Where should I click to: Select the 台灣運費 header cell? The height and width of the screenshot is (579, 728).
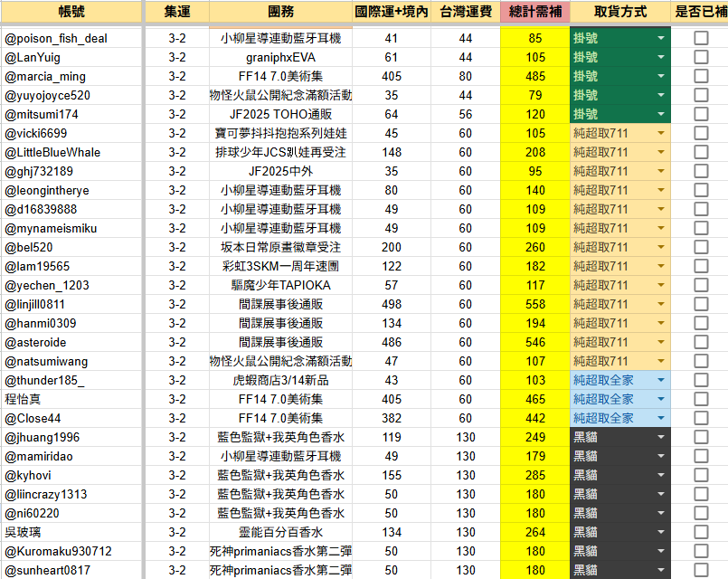[466, 12]
